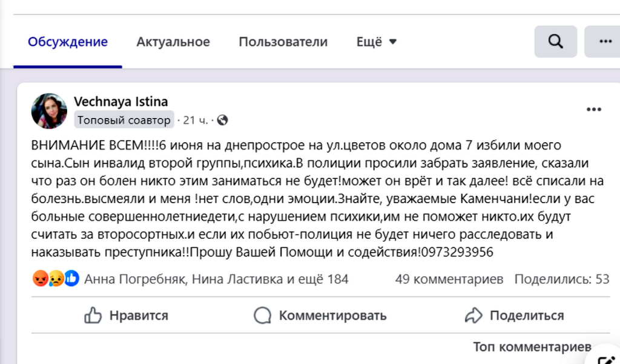Open the group search magnifier icon
This screenshot has width=620, height=364.
point(556,42)
